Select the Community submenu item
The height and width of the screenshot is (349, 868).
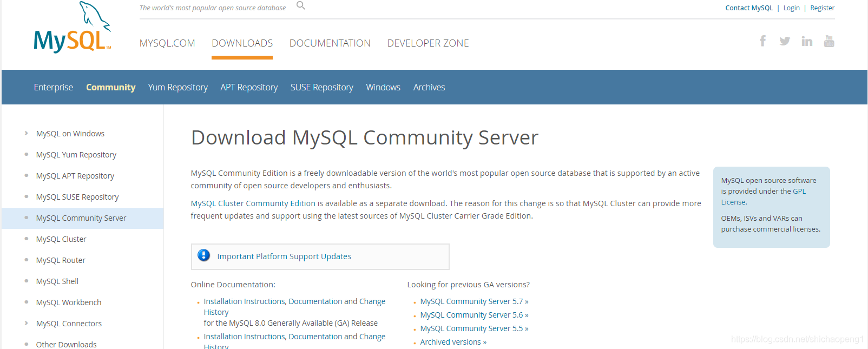click(x=110, y=87)
